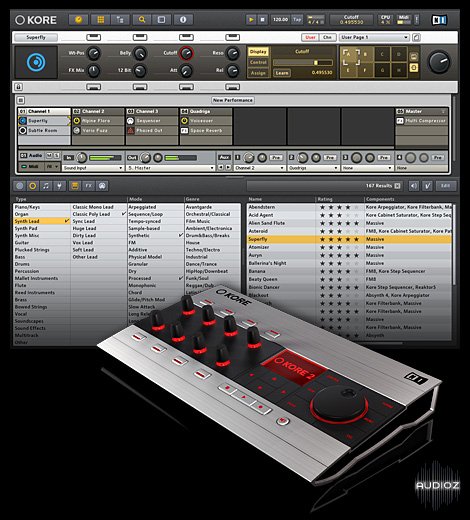Toggle the Pre button for aux 3
Image resolution: width=470 pixels, height=520 pixels.
[384, 157]
